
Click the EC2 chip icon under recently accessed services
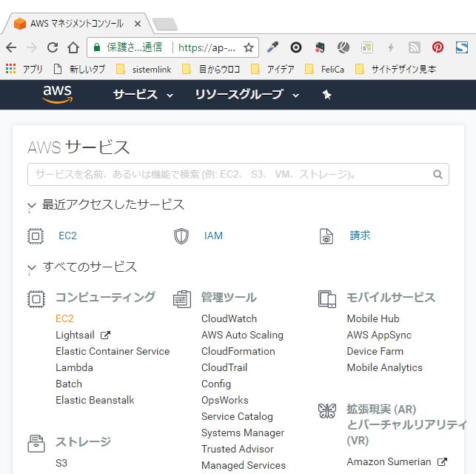[x=36, y=236]
